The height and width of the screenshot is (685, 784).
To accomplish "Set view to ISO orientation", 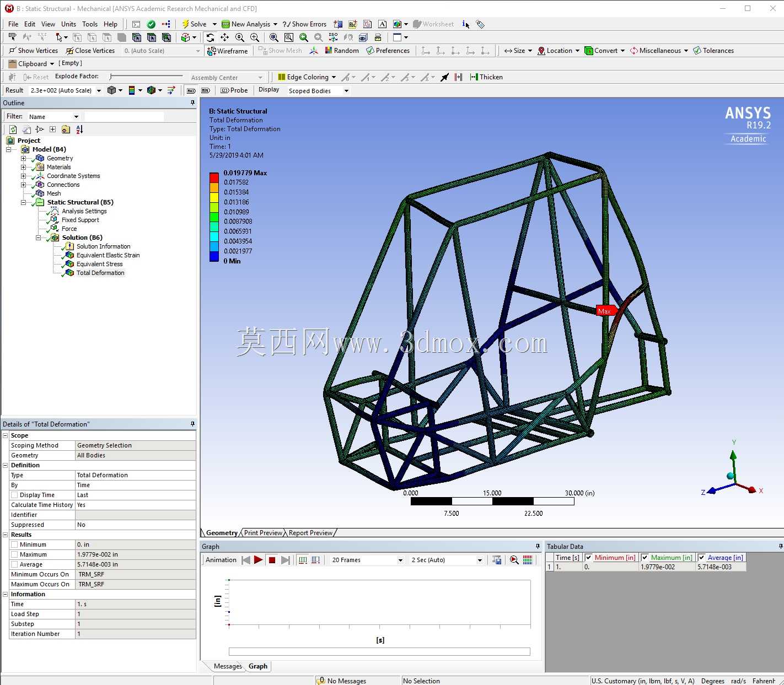I will click(x=334, y=37).
